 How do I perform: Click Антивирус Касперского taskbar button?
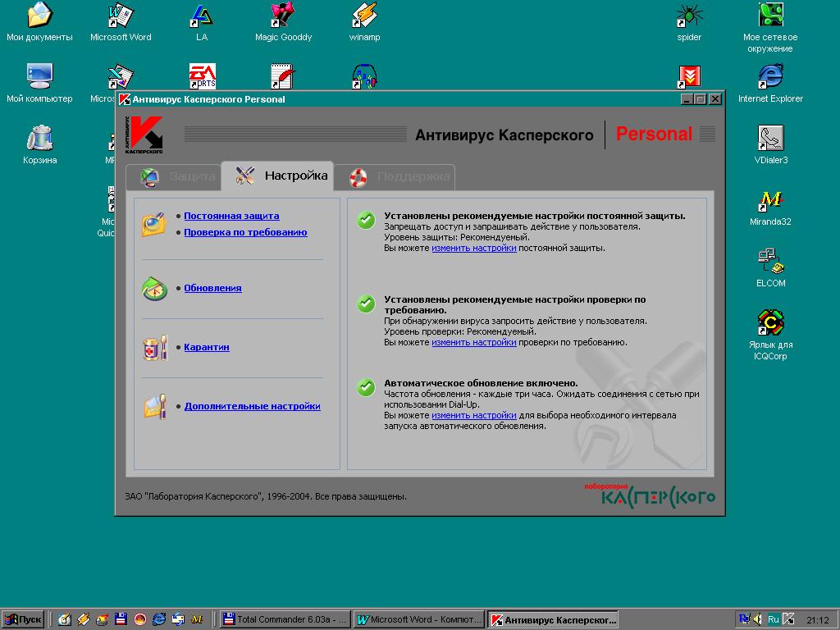pyautogui.click(x=553, y=620)
